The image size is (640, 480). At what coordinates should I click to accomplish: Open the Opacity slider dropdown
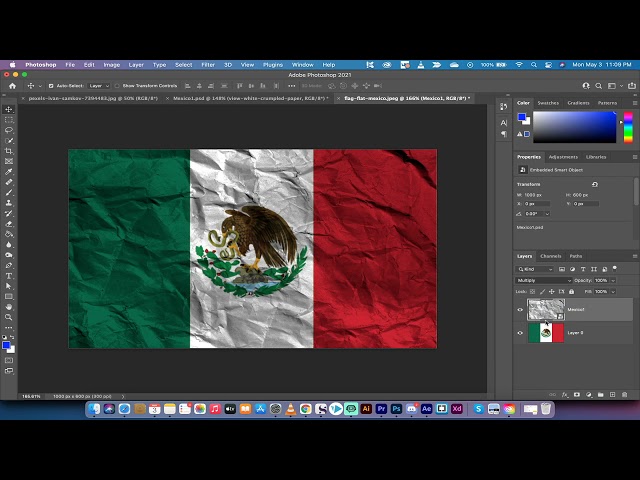coord(613,280)
